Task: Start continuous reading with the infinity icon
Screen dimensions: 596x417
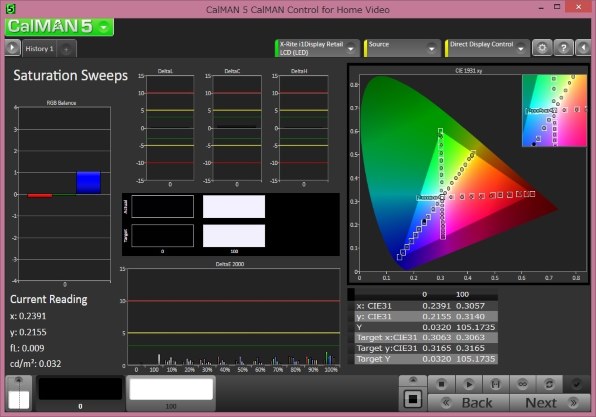Action: pos(523,384)
